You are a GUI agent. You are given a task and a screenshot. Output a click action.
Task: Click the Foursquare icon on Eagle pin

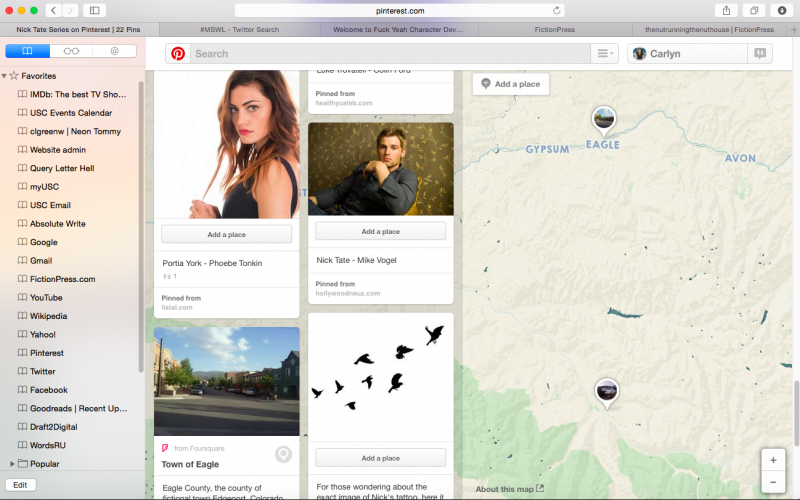coord(165,448)
